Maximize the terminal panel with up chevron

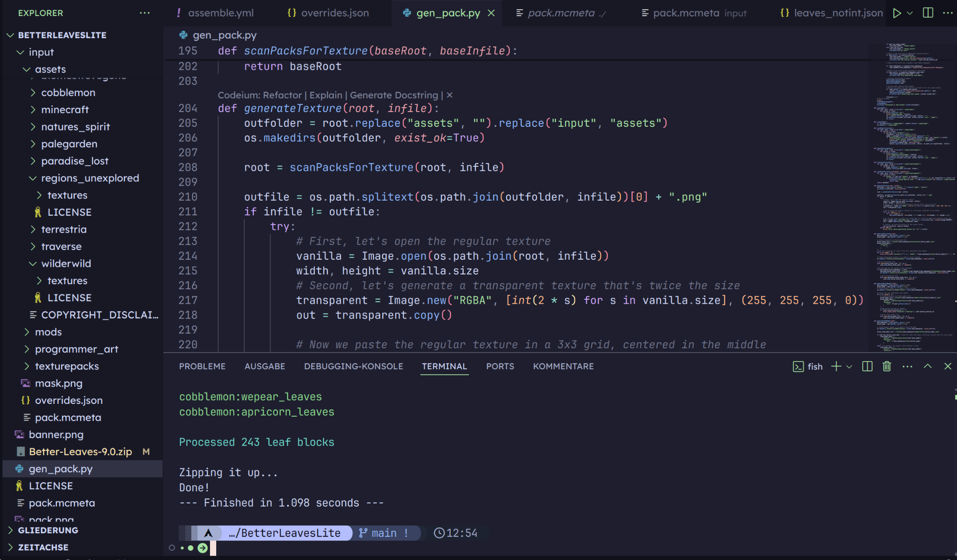click(x=928, y=366)
